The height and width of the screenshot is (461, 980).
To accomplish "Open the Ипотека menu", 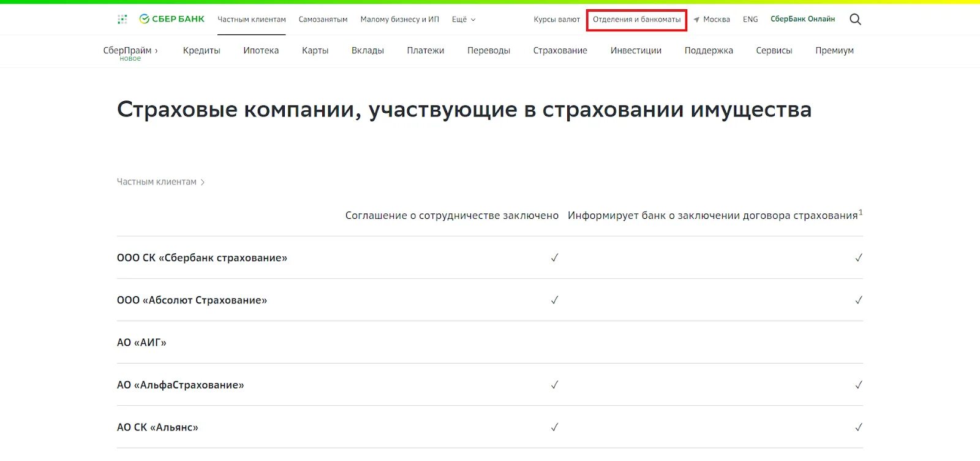I will [x=261, y=51].
